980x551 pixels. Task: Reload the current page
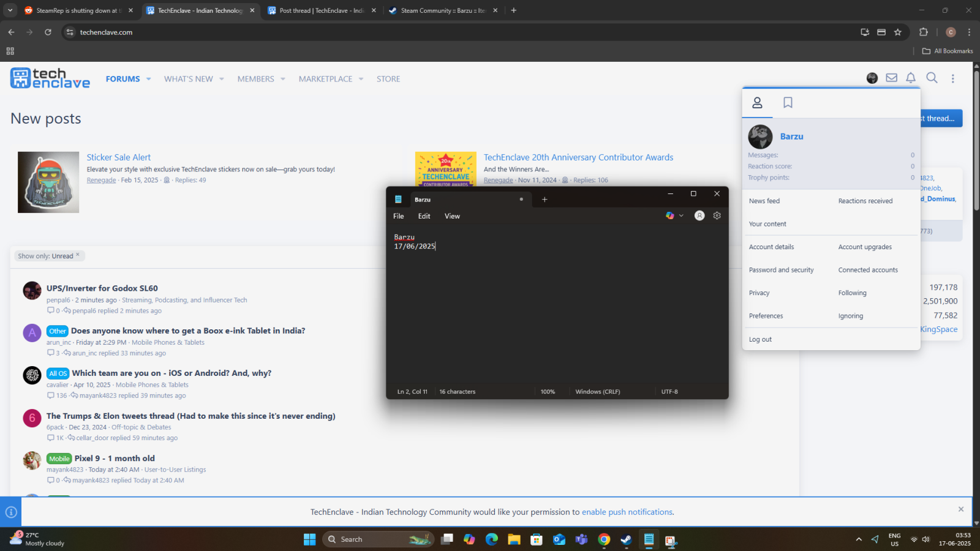[x=48, y=32]
